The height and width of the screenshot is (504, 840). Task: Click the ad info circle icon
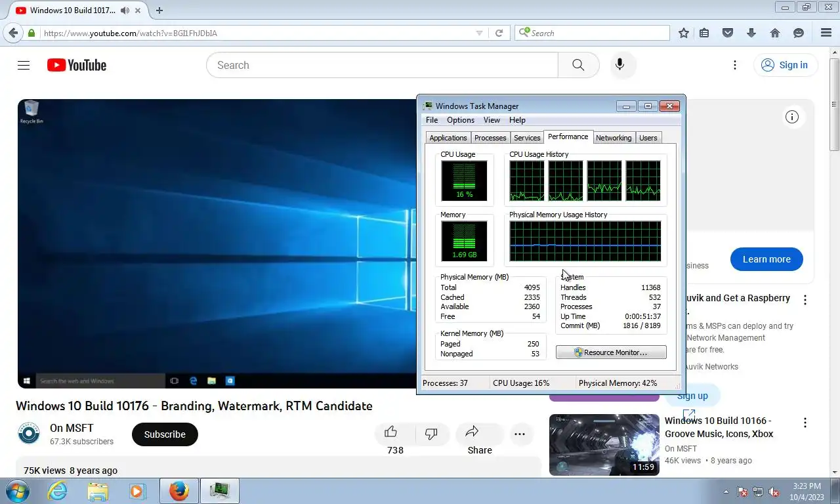coord(792,117)
